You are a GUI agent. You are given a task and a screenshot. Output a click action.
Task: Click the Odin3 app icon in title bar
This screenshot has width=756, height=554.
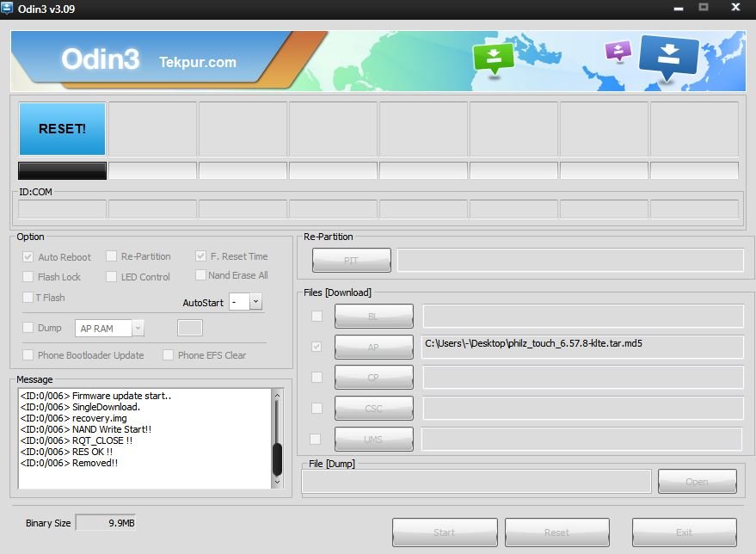click(x=7, y=9)
